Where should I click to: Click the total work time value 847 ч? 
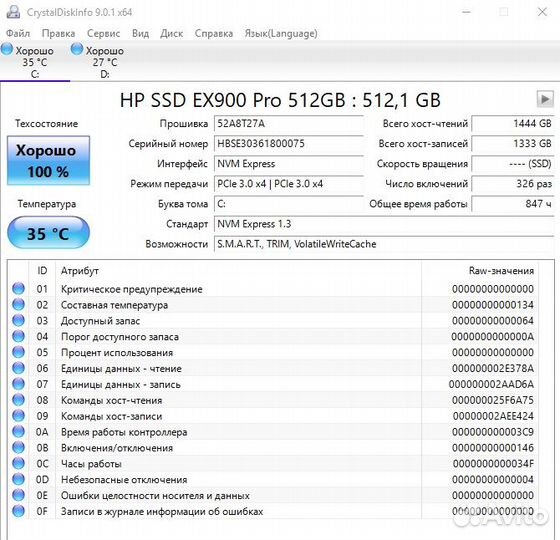[x=513, y=204]
